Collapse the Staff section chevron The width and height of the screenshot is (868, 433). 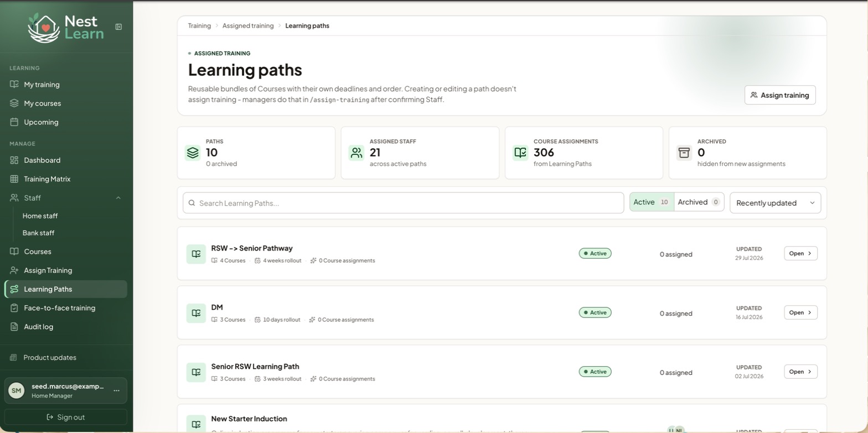[x=118, y=198]
